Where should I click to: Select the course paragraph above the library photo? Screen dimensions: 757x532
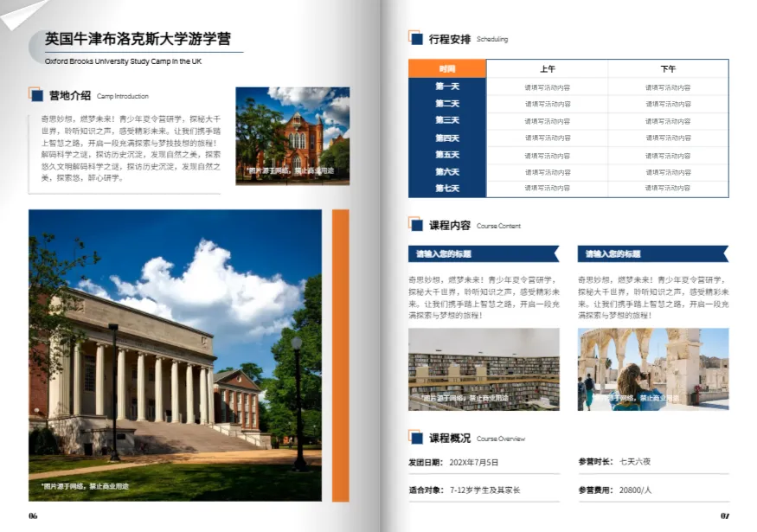[484, 298]
